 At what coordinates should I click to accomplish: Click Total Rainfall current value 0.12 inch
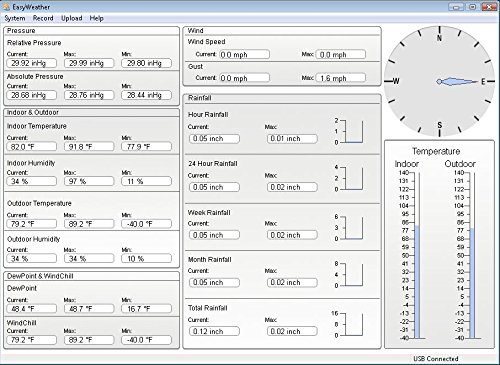(x=214, y=331)
